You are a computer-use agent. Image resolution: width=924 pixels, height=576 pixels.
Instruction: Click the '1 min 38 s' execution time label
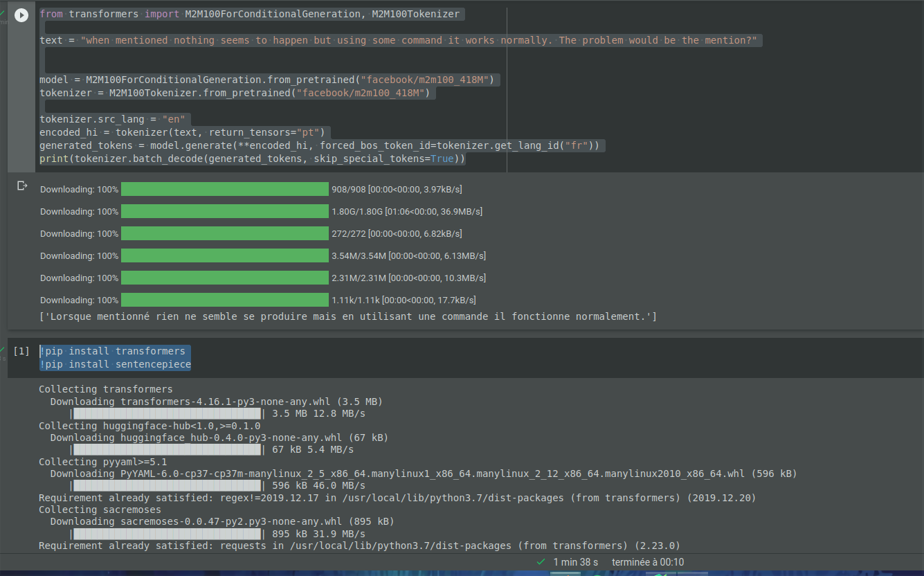(576, 562)
